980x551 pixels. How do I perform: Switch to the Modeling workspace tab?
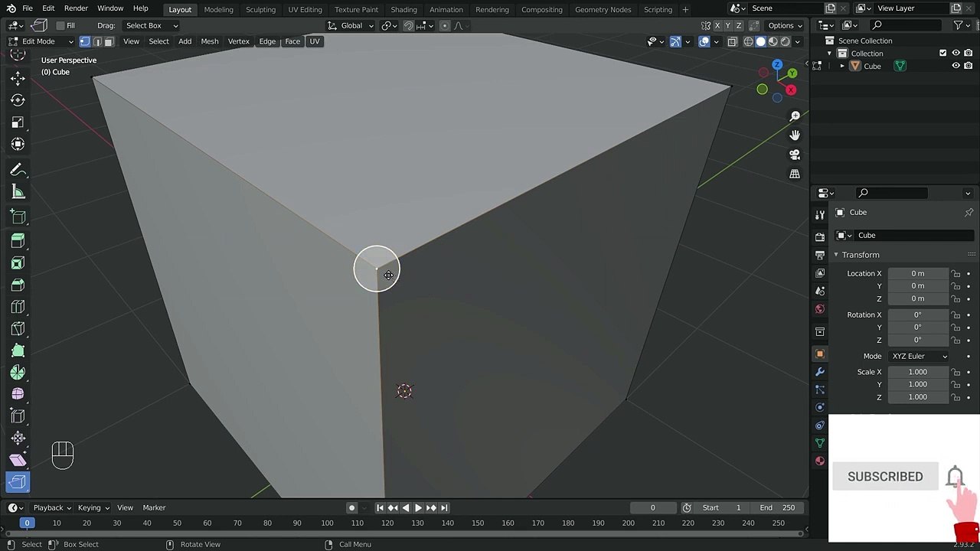point(218,9)
